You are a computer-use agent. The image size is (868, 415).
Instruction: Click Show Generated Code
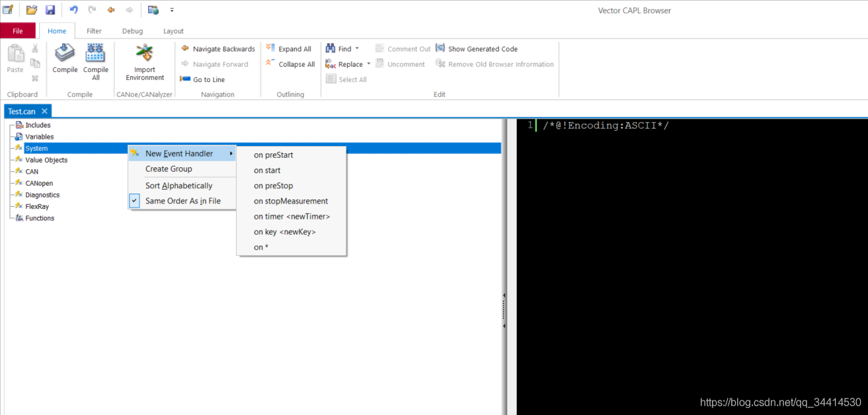tap(477, 49)
